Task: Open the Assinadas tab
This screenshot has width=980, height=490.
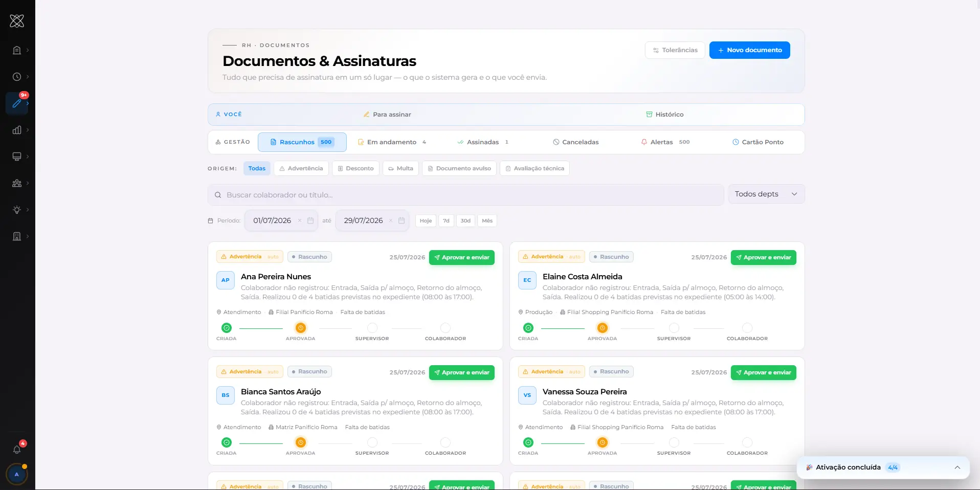Action: pyautogui.click(x=483, y=142)
